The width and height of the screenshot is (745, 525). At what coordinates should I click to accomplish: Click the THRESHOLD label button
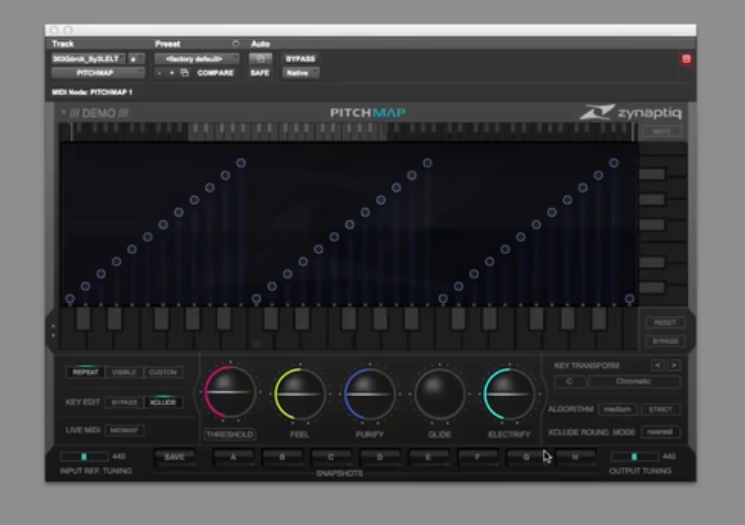230,434
